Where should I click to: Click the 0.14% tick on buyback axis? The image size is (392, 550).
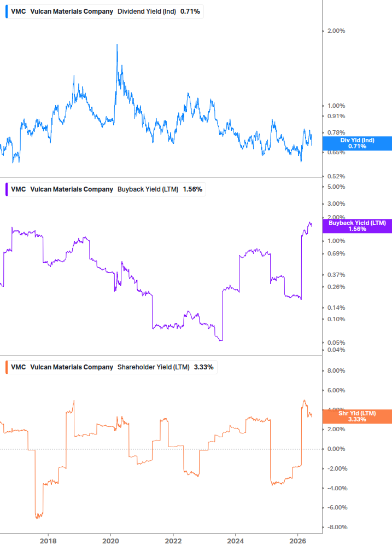(336, 308)
